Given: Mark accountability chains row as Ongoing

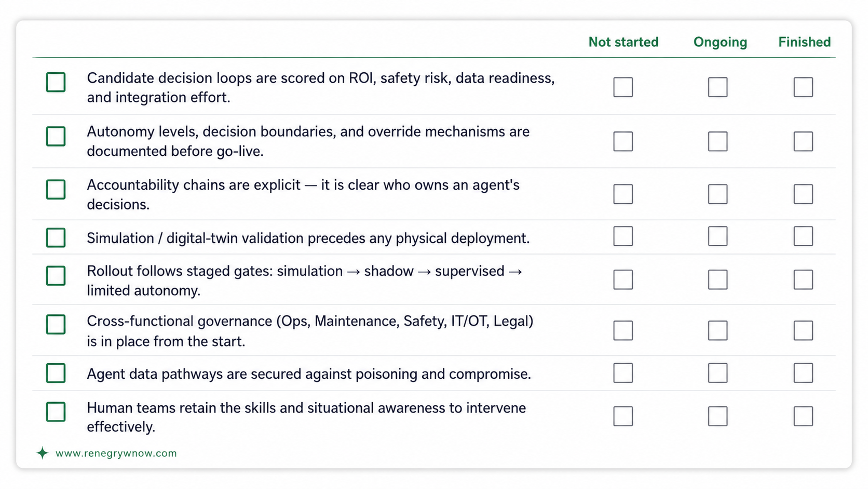Looking at the screenshot, I should tap(718, 194).
